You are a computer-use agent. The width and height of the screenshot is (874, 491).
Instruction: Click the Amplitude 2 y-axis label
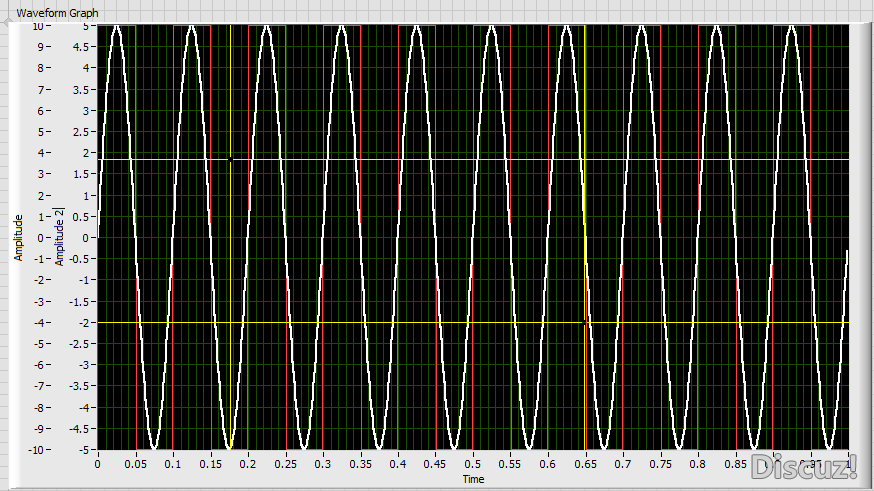60,236
